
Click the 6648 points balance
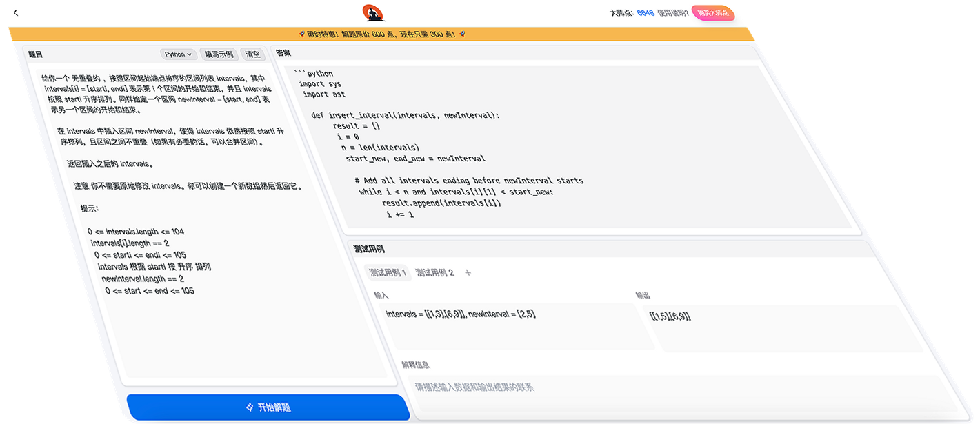click(x=646, y=12)
